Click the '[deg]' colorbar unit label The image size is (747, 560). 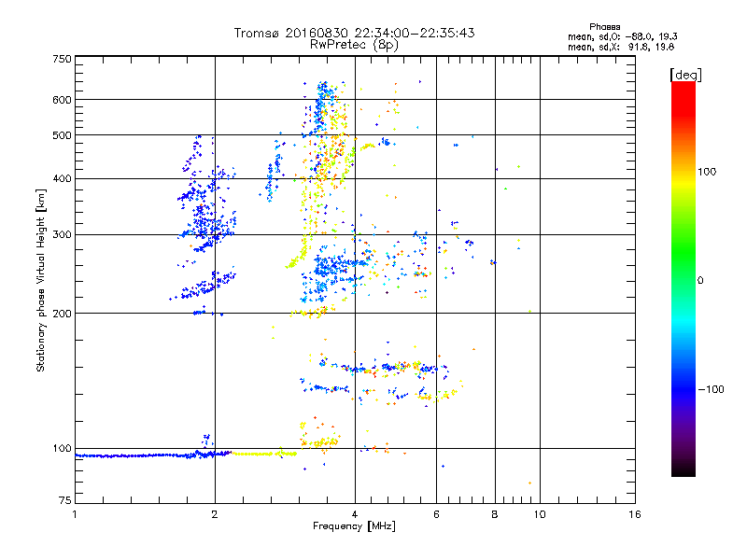point(685,75)
